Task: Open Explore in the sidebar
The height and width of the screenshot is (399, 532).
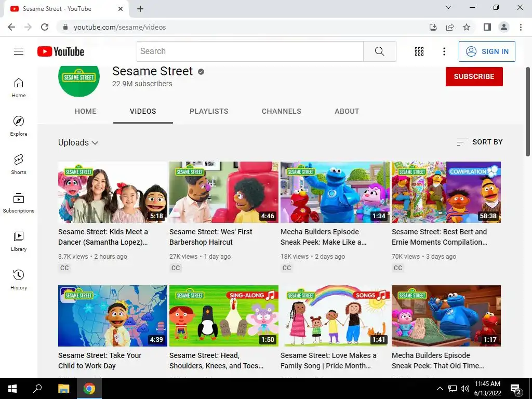Action: [x=19, y=126]
